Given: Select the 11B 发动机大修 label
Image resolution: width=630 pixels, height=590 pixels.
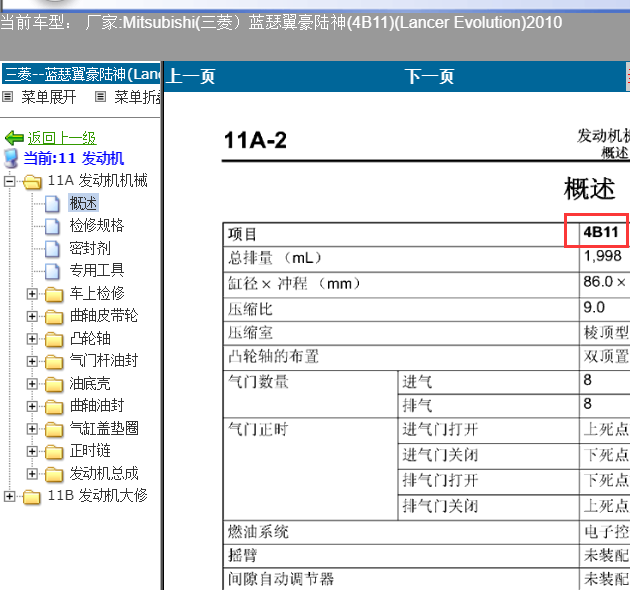Looking at the screenshot, I should point(97,496).
